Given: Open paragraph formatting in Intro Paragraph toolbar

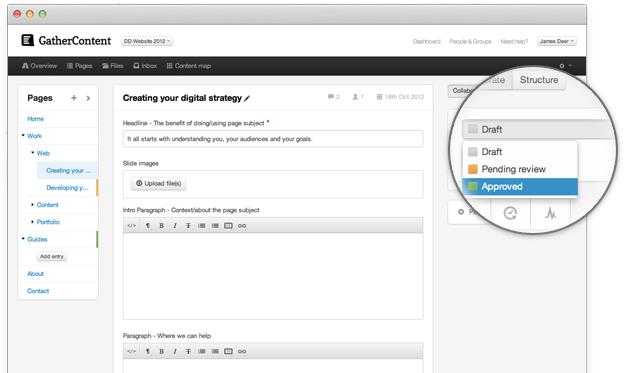Looking at the screenshot, I should click(x=148, y=226).
